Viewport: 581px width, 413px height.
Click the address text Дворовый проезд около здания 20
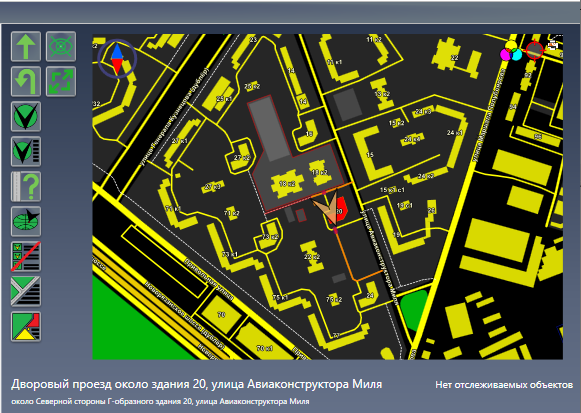[108, 384]
